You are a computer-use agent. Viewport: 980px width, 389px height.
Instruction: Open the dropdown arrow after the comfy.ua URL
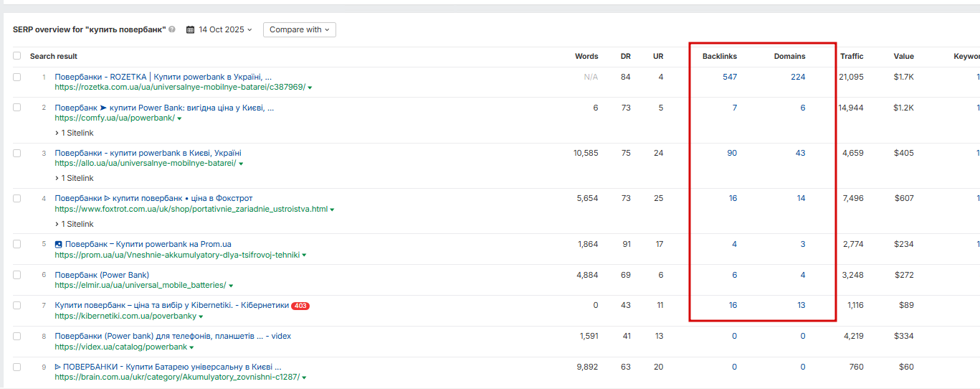179,118
